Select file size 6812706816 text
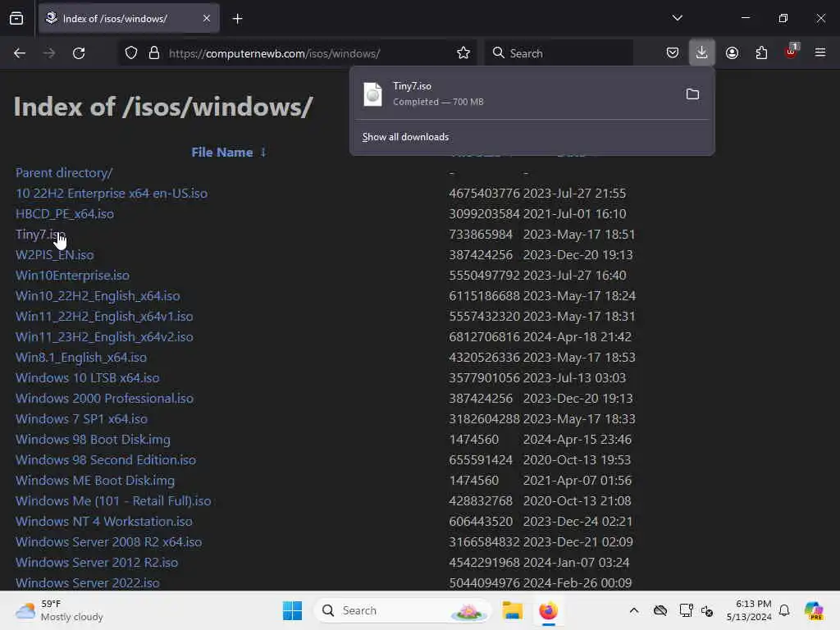The height and width of the screenshot is (630, 840). click(x=484, y=337)
